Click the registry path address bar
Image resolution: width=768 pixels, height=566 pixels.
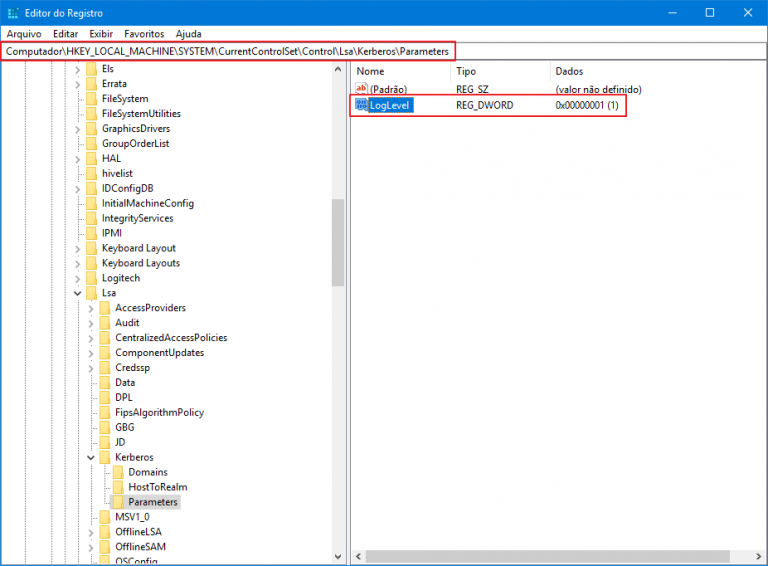pyautogui.click(x=228, y=50)
